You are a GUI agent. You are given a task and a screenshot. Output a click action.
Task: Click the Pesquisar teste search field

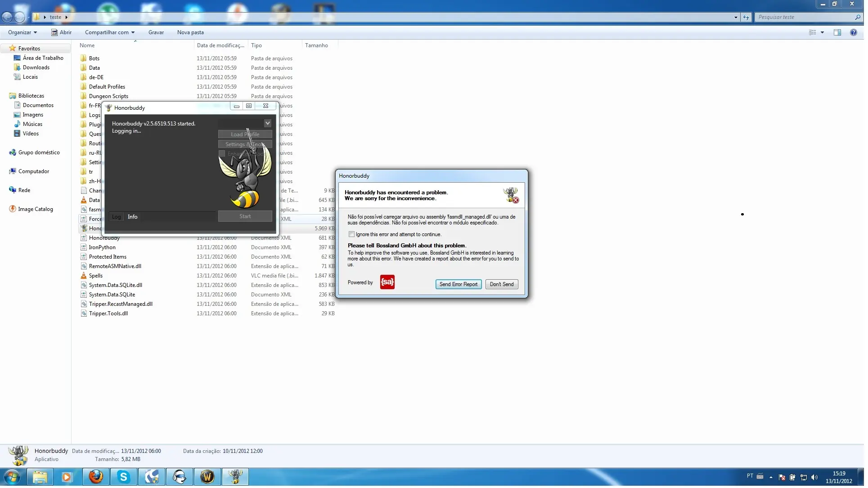tap(809, 17)
